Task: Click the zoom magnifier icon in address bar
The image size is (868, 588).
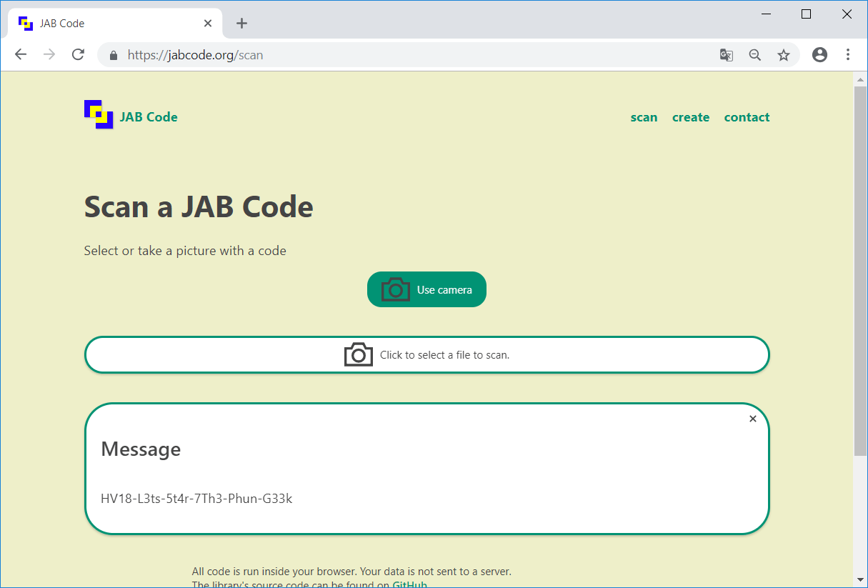Action: click(x=754, y=54)
